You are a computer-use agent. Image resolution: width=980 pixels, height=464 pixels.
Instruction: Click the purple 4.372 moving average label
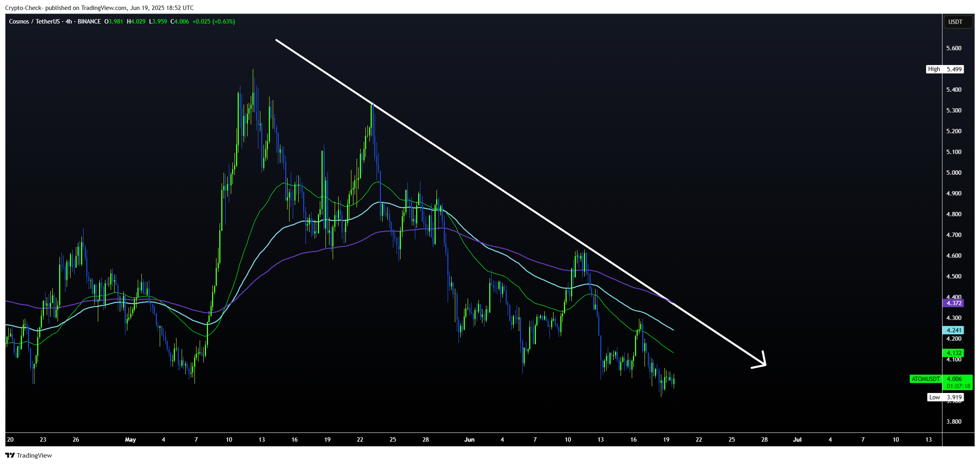click(x=953, y=303)
